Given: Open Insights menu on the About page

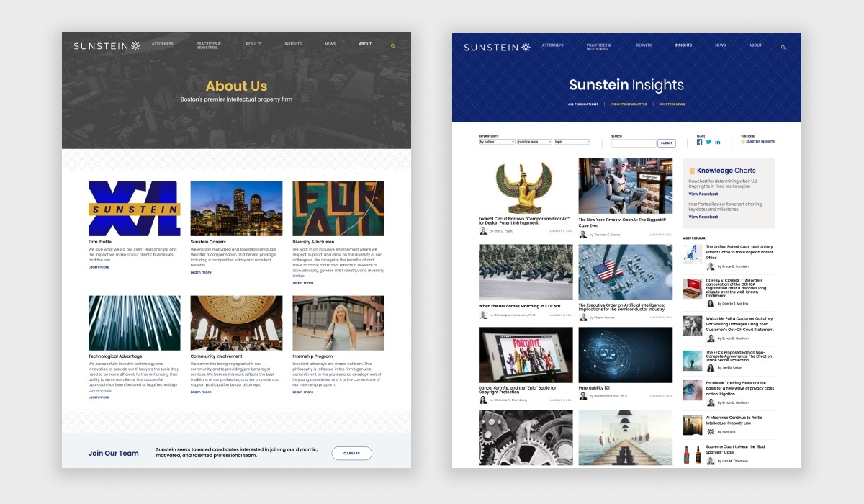Looking at the screenshot, I should click(x=293, y=44).
